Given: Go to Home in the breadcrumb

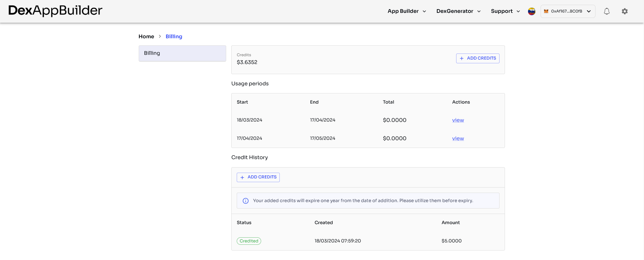Looking at the screenshot, I should (x=146, y=36).
